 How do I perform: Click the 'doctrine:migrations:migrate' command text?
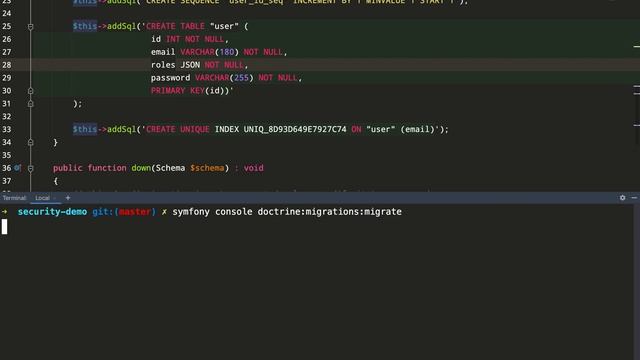tap(329, 212)
